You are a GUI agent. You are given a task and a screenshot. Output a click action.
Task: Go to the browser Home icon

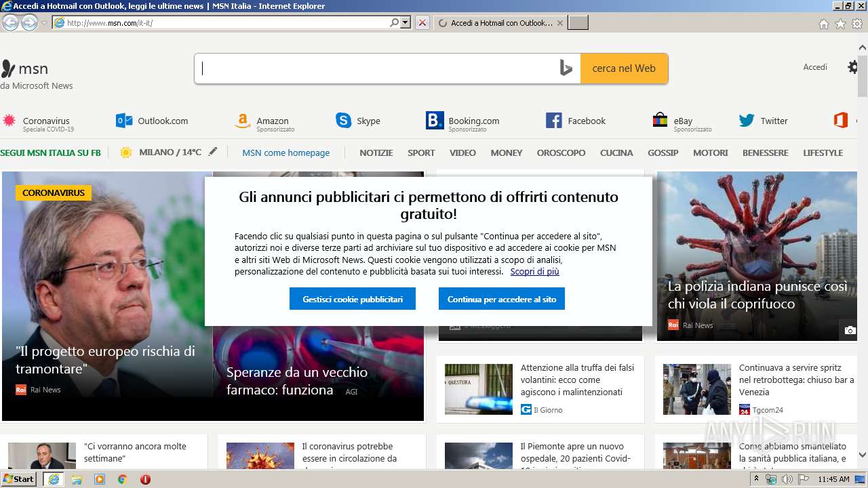tap(823, 24)
